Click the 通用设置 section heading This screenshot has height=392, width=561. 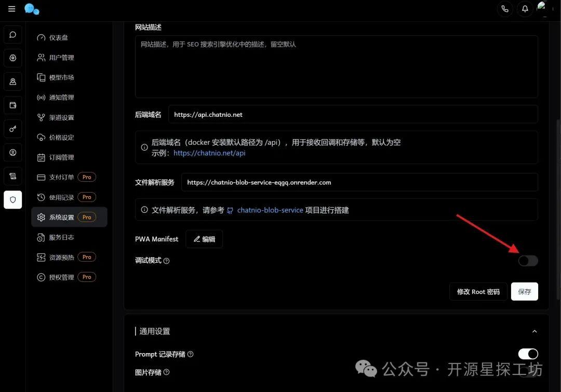[x=155, y=332]
